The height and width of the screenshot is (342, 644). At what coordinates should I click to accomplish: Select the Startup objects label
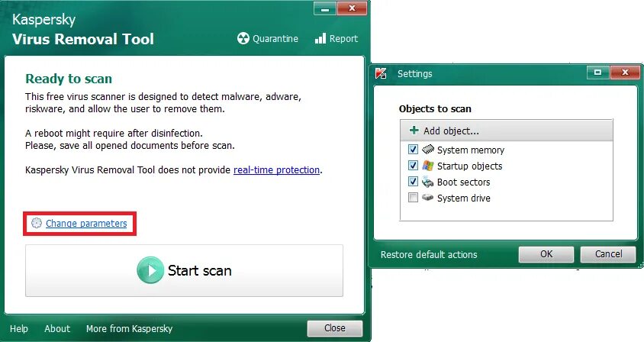469,166
